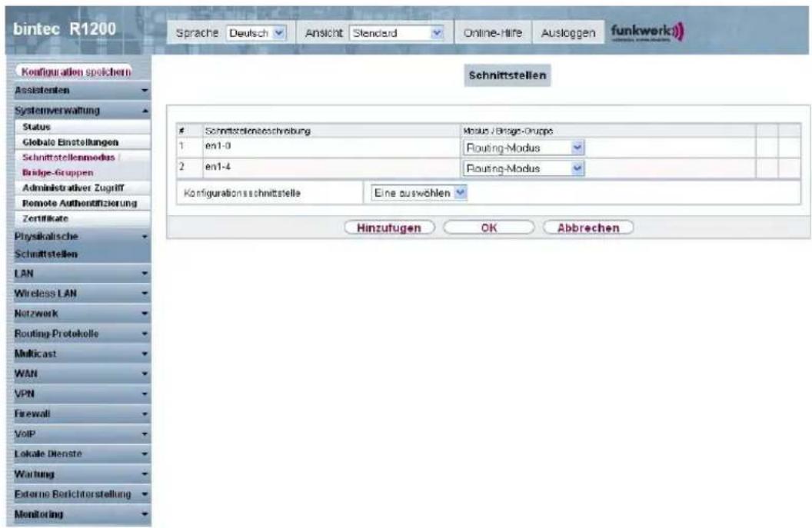Viewport: 812px width, 528px height.
Task: Click Ausloggen to log out
Action: (568, 33)
